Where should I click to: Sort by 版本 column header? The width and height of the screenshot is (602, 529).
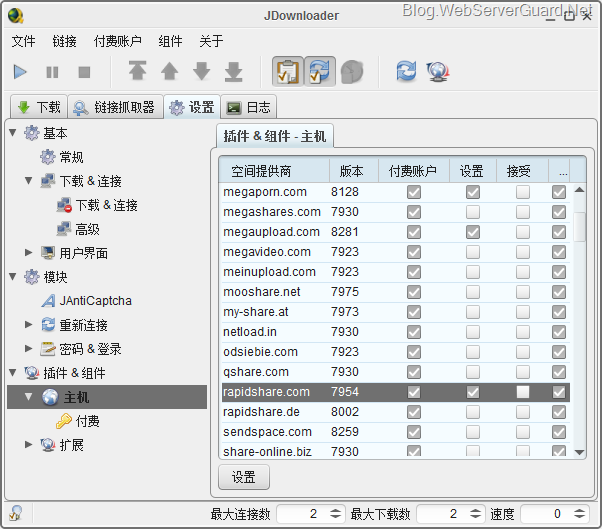pyautogui.click(x=354, y=170)
